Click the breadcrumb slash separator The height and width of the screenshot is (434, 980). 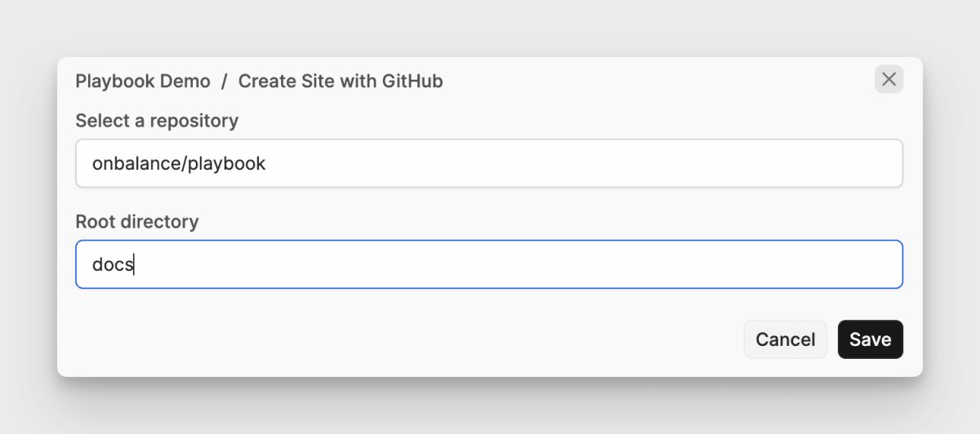point(225,81)
